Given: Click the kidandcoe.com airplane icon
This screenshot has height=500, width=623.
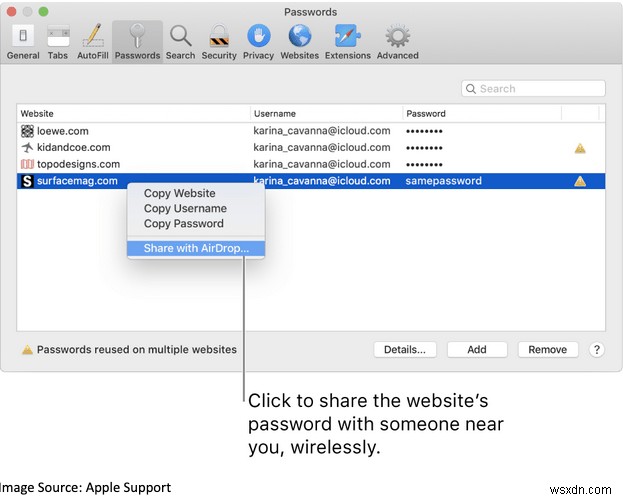Looking at the screenshot, I should (27, 147).
